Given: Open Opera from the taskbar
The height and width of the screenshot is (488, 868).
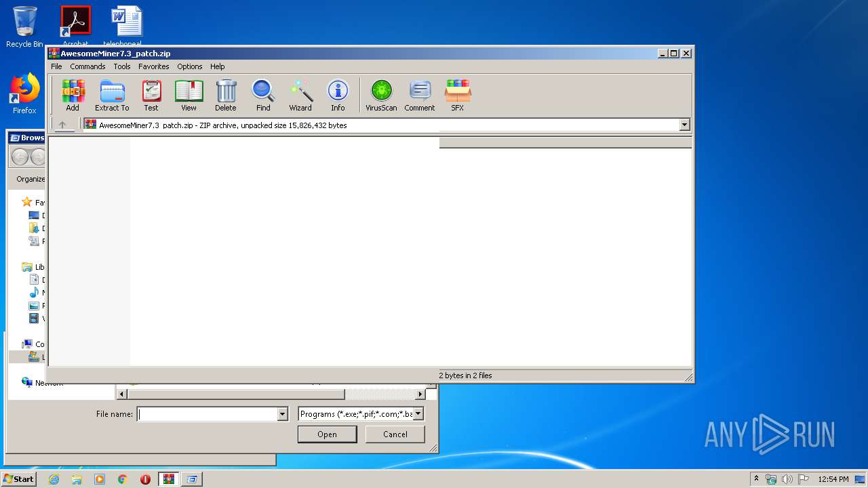Looking at the screenshot, I should click(145, 479).
